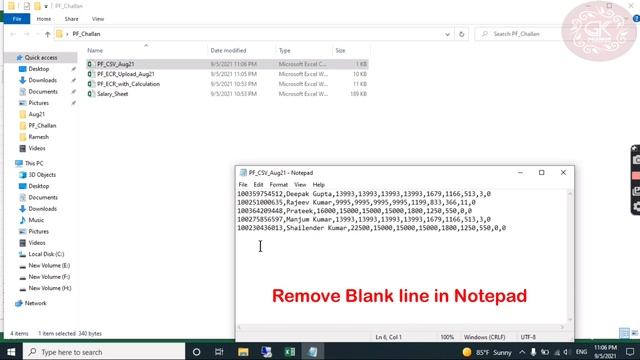
Task: Click Notepad vertical scrollbar
Action: click(570, 257)
